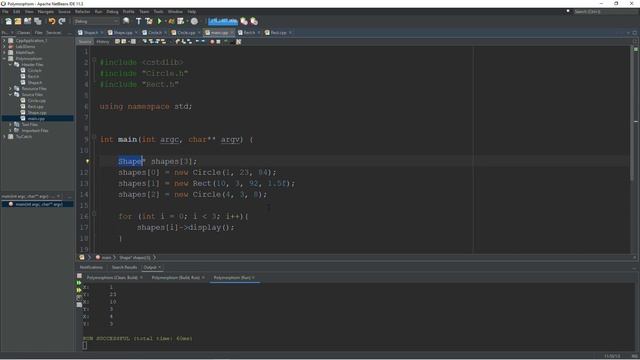The width and height of the screenshot is (640, 360).
Task: Open the Window menu
Action: (175, 11)
